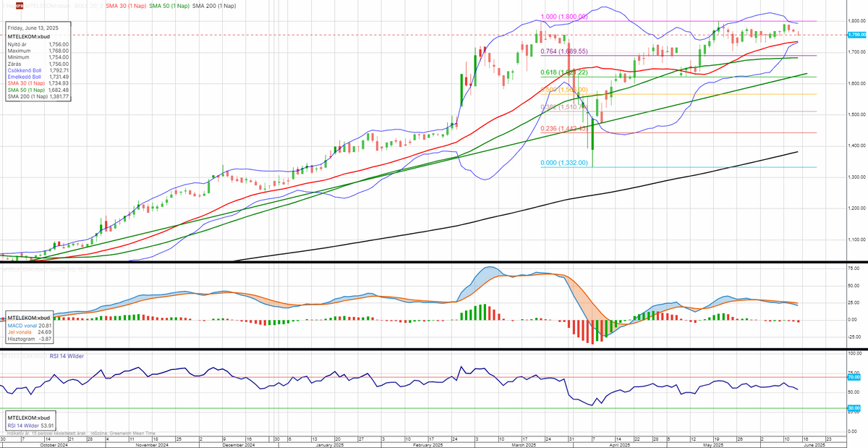Click the Maximum 1,768.00 row

point(38,51)
